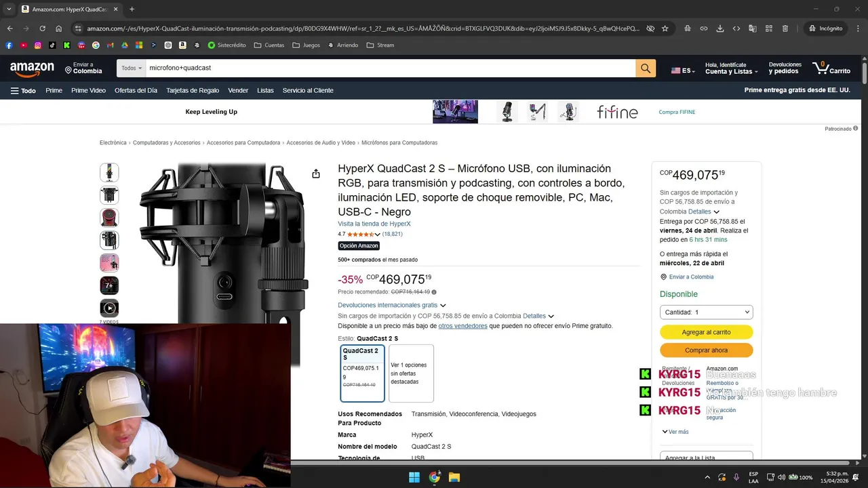Open the 'otros vendedores' link

[x=462, y=326]
